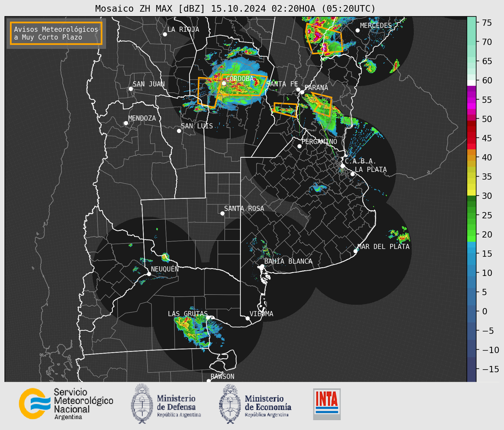Click the Córdoba city marker dot
This screenshot has width=504, height=430.
point(224,83)
